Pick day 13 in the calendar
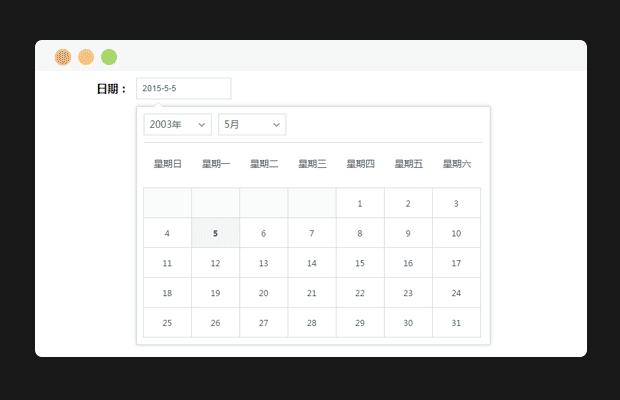This screenshot has height=400, width=620. [264, 263]
